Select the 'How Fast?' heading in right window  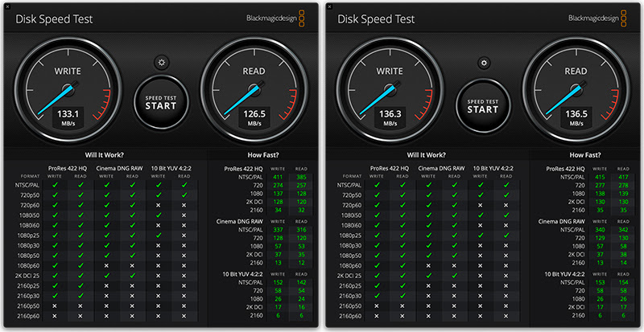tap(585, 155)
